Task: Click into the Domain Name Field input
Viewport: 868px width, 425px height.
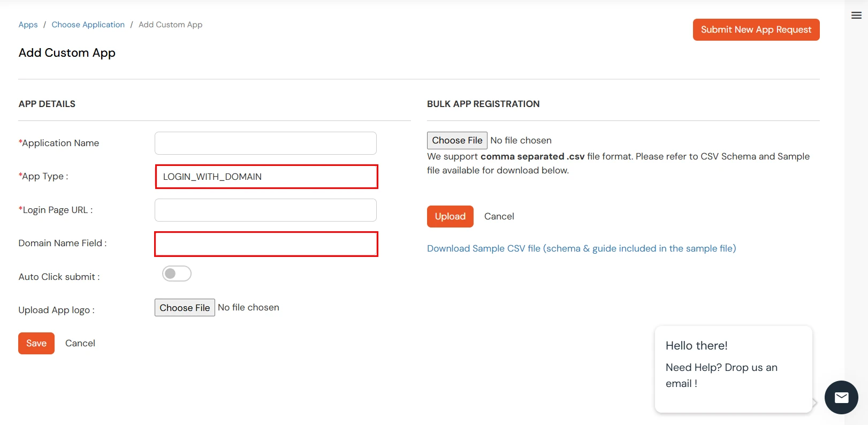Action: point(267,244)
